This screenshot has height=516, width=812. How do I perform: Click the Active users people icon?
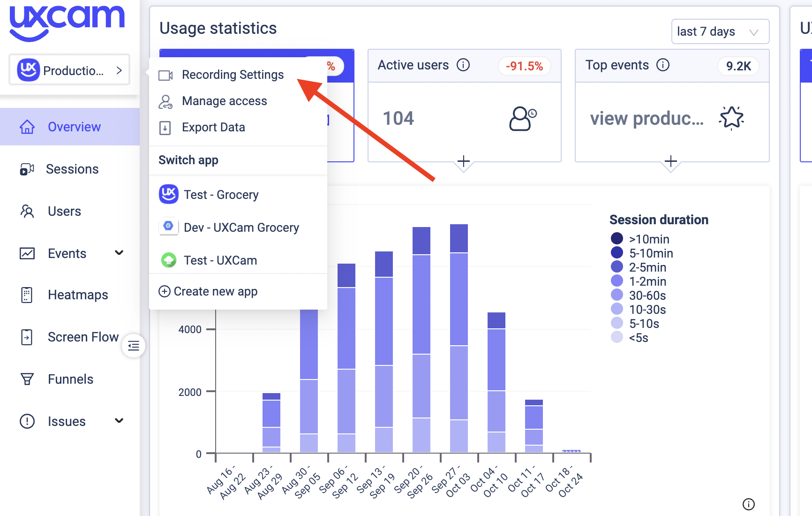click(522, 118)
